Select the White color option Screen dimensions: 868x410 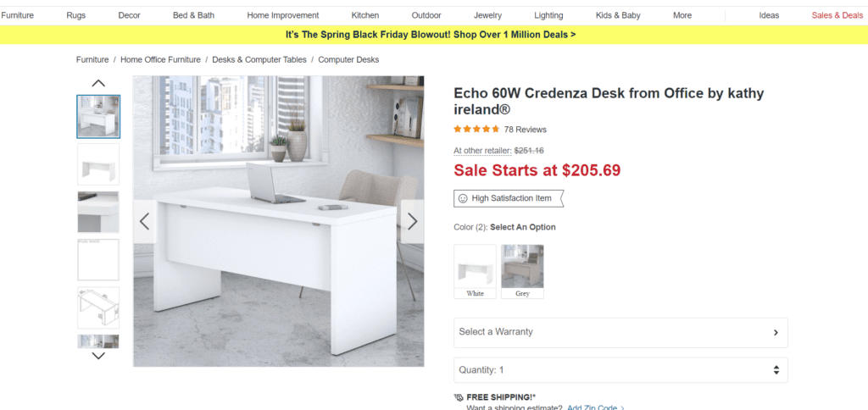point(475,272)
